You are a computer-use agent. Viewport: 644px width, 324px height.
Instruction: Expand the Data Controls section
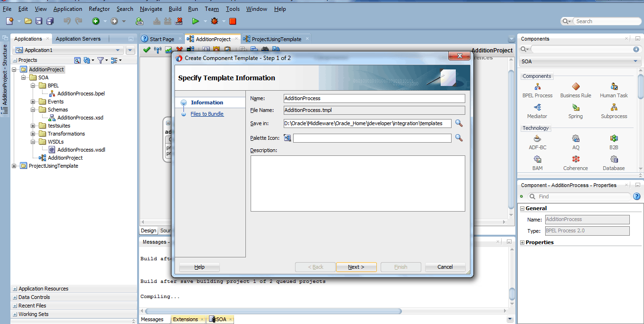15,297
